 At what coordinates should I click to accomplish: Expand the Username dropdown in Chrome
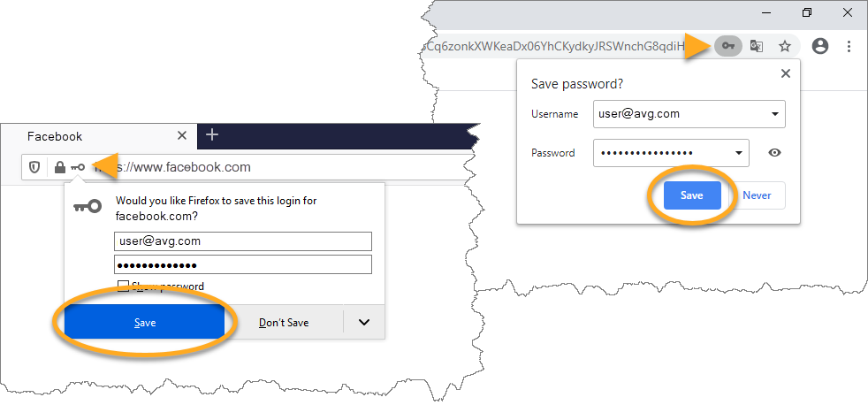[774, 114]
